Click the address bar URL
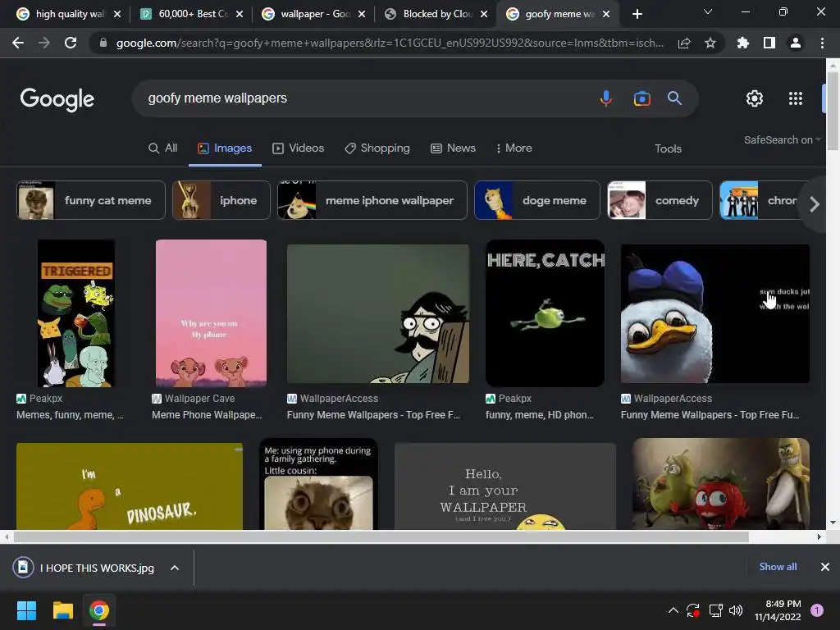Image resolution: width=840 pixels, height=630 pixels. coord(390,43)
